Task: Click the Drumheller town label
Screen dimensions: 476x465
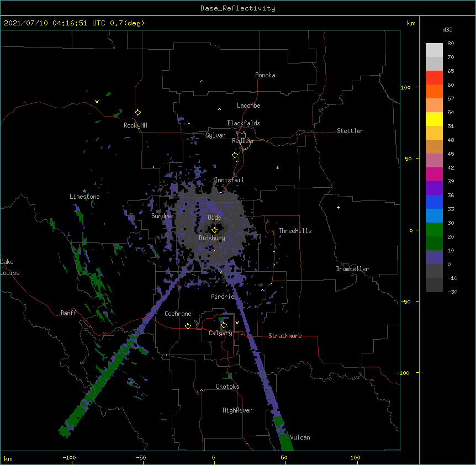Action: 352,269
